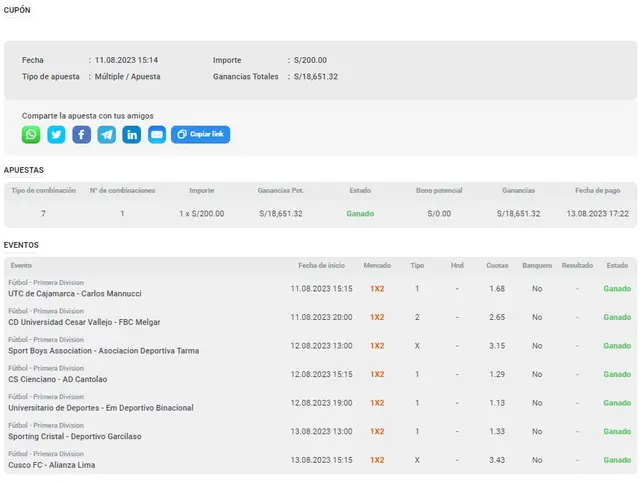Screen dimensions: 640x482
Task: Share the bet via WhatsApp icon
Action: [x=31, y=135]
